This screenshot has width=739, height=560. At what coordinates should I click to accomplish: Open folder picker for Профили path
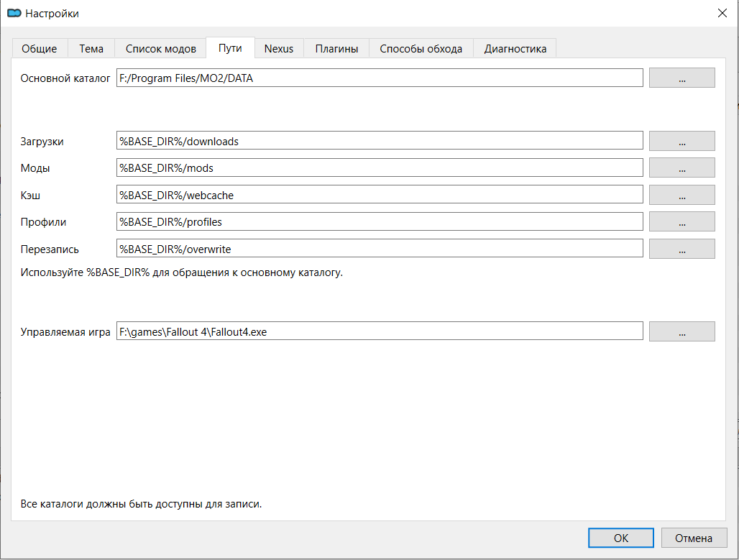[681, 221]
